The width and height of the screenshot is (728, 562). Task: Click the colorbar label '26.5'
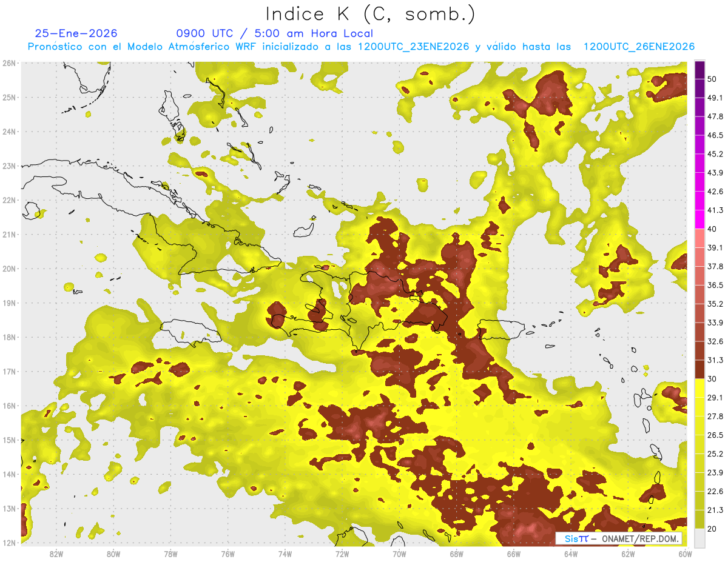(716, 435)
